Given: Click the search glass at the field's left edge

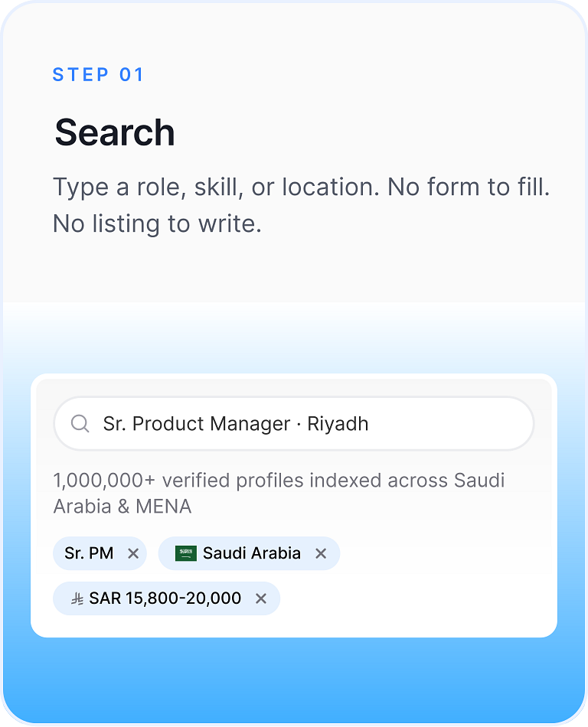Looking at the screenshot, I should [80, 423].
